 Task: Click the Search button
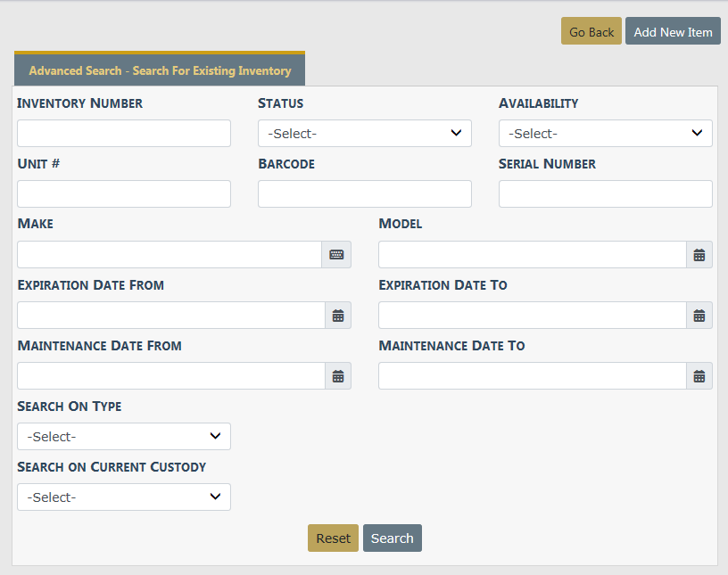392,538
